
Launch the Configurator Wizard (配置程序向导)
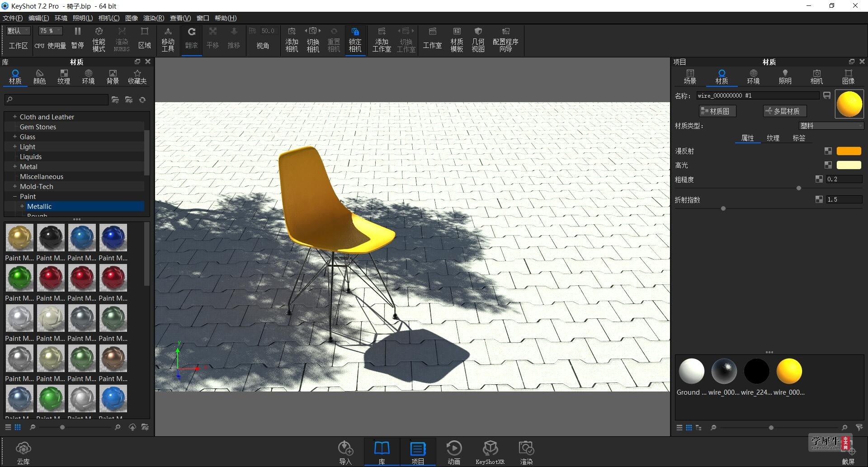click(505, 39)
